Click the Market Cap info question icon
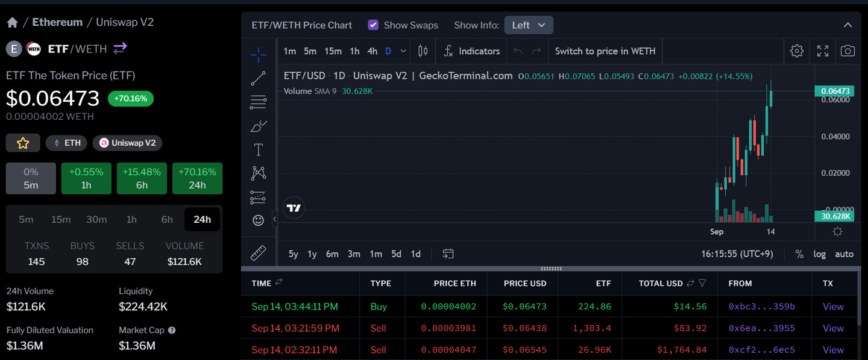This screenshot has width=868, height=360. point(172,331)
